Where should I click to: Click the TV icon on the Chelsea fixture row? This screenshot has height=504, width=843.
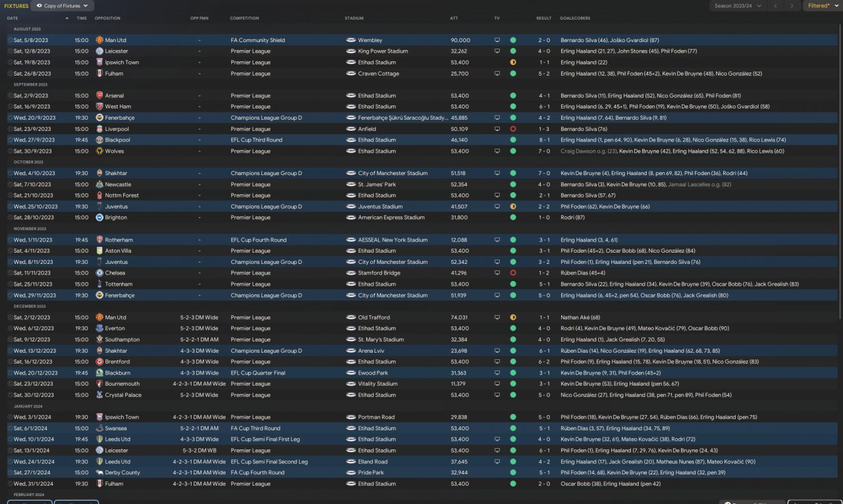[x=497, y=273]
